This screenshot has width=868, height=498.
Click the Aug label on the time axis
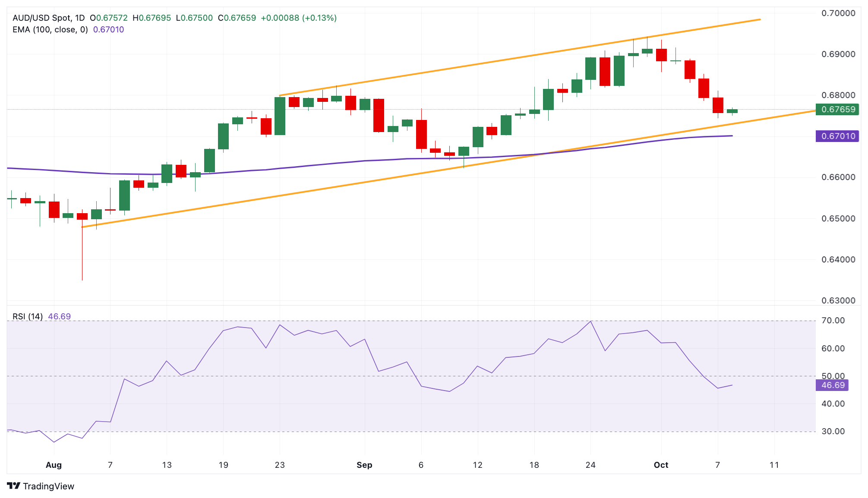(x=54, y=465)
